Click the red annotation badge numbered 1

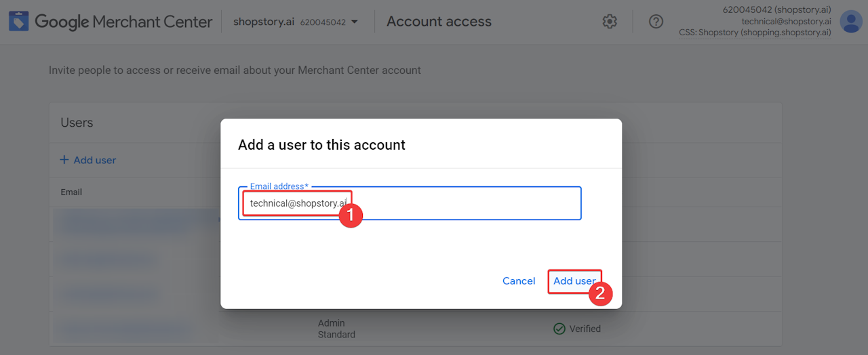(x=350, y=216)
